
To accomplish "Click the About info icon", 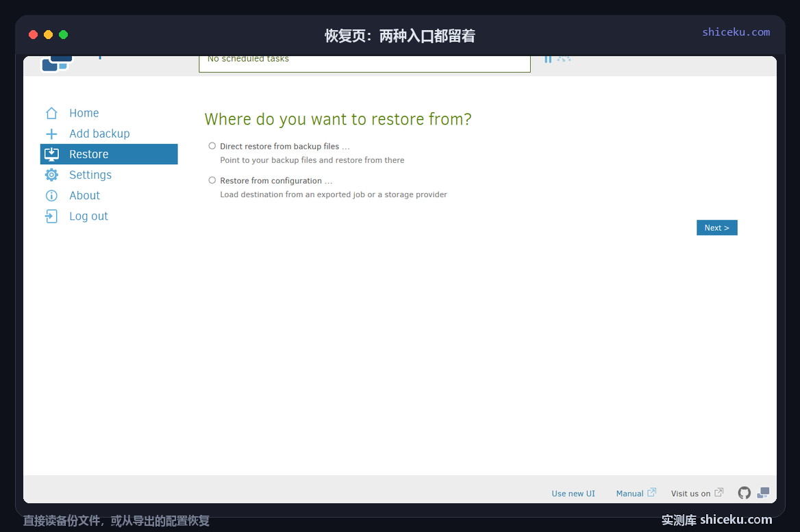I will click(51, 195).
